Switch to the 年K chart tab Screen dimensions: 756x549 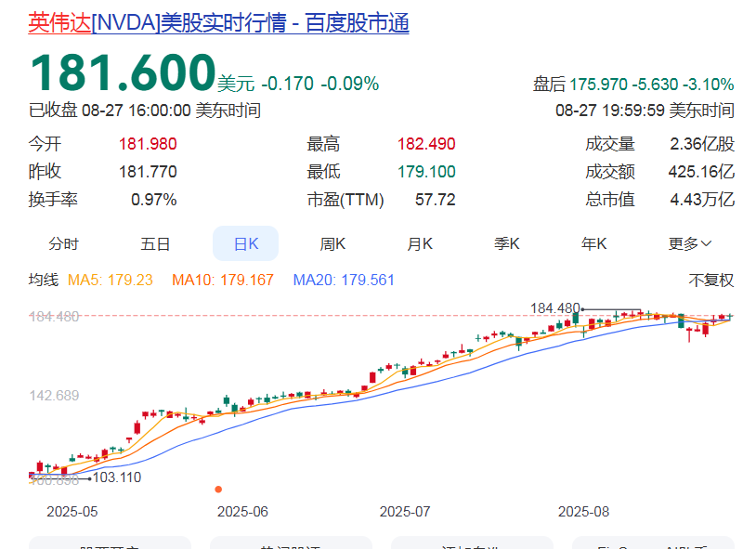[593, 243]
